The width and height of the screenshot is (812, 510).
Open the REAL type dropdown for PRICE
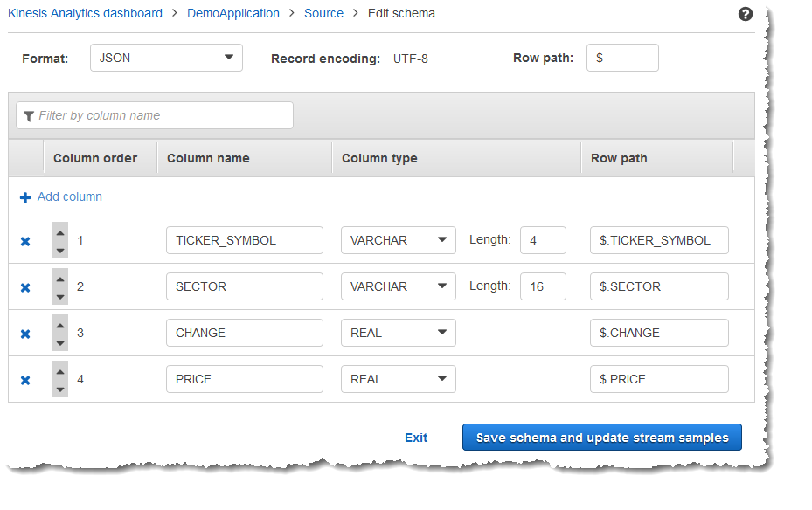tap(398, 379)
